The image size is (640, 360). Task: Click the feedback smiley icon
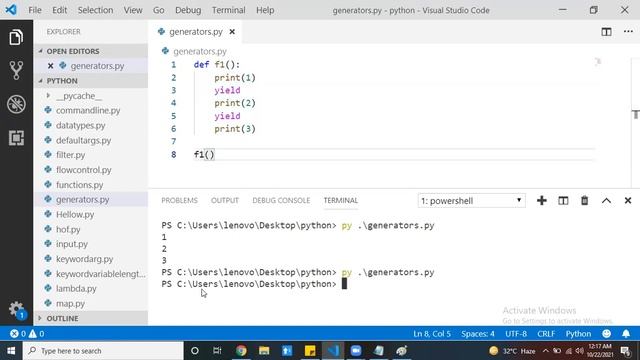[x=607, y=334]
